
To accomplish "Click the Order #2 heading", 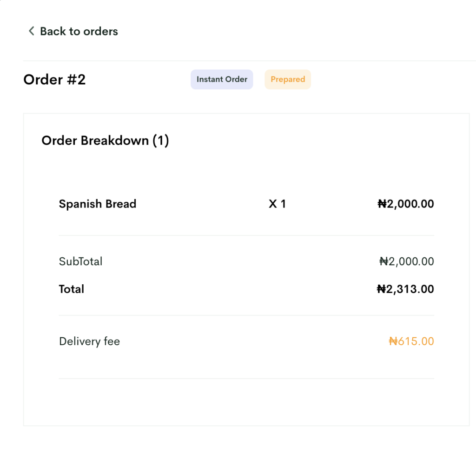I will pyautogui.click(x=55, y=80).
